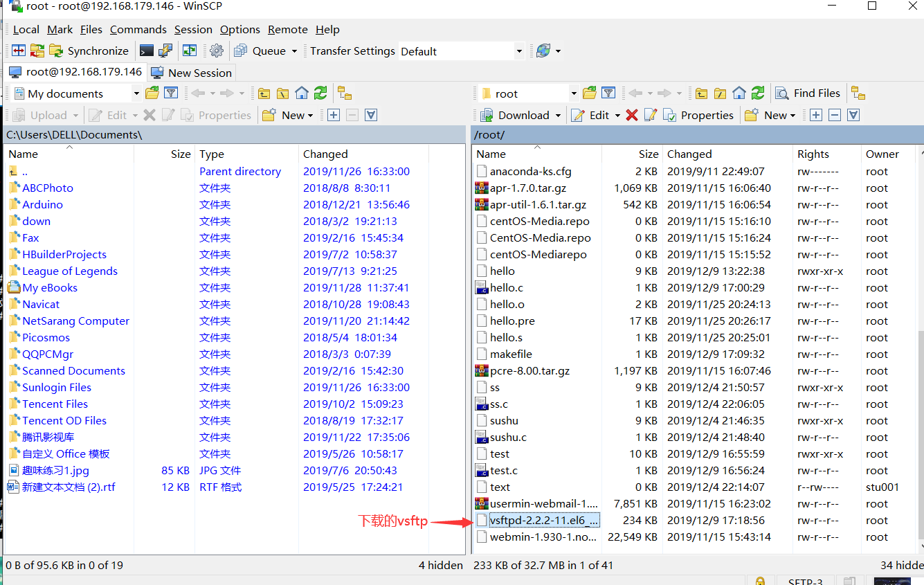Go to local home directory icon
This screenshot has height=585, width=924.
pyautogui.click(x=301, y=93)
